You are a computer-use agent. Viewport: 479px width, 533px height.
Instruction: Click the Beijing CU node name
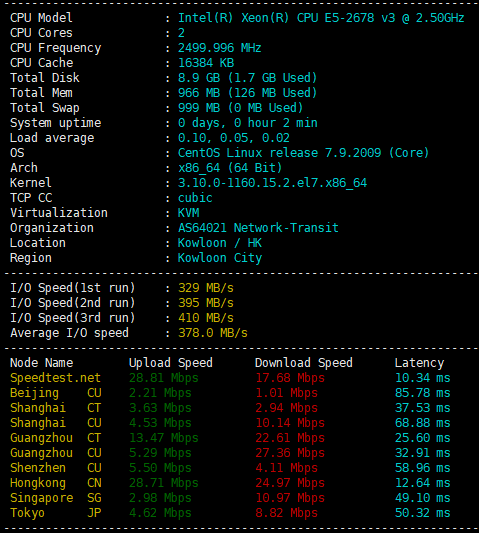click(x=56, y=393)
